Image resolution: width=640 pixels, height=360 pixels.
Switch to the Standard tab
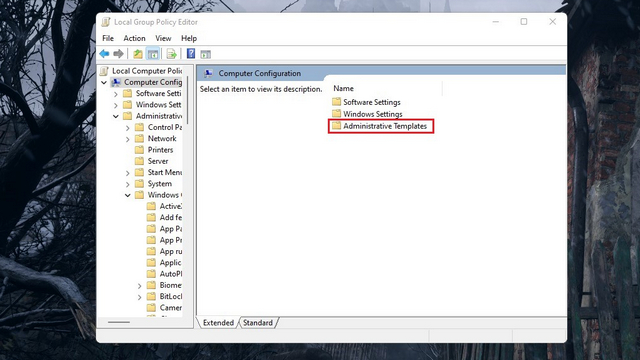258,322
